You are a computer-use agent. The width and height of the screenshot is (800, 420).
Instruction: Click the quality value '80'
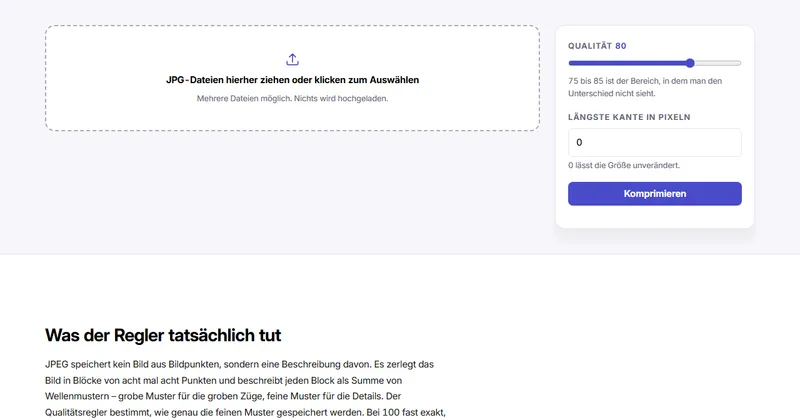(x=620, y=46)
